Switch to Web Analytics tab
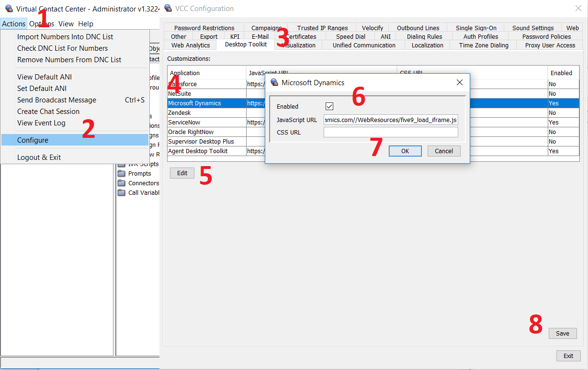Image resolution: width=588 pixels, height=370 pixels. (x=191, y=45)
